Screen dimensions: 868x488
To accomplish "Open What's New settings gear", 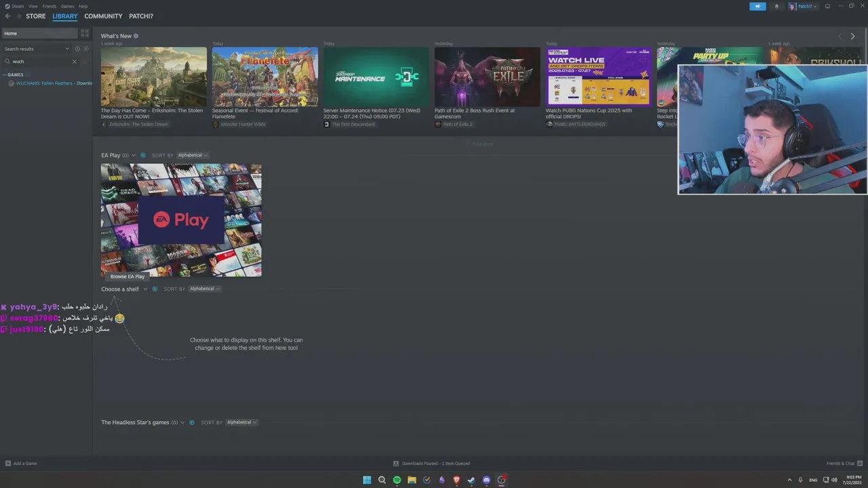I will [x=136, y=36].
